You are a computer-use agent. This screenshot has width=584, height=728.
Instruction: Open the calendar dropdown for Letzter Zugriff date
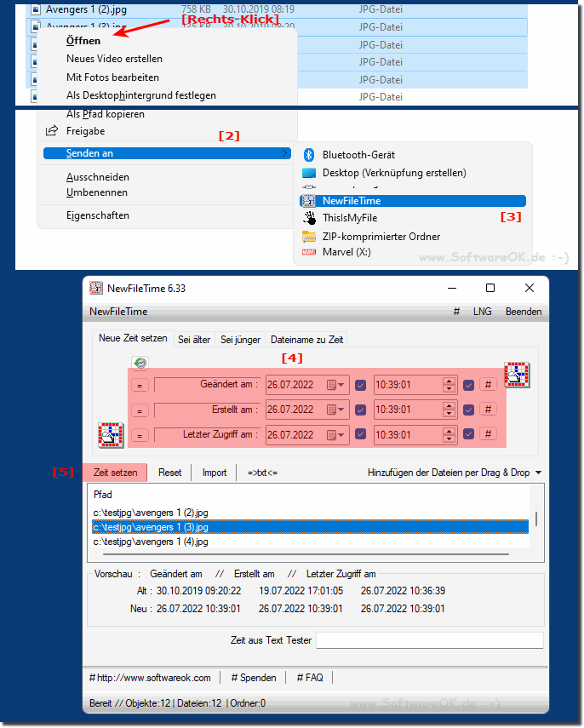[335, 435]
